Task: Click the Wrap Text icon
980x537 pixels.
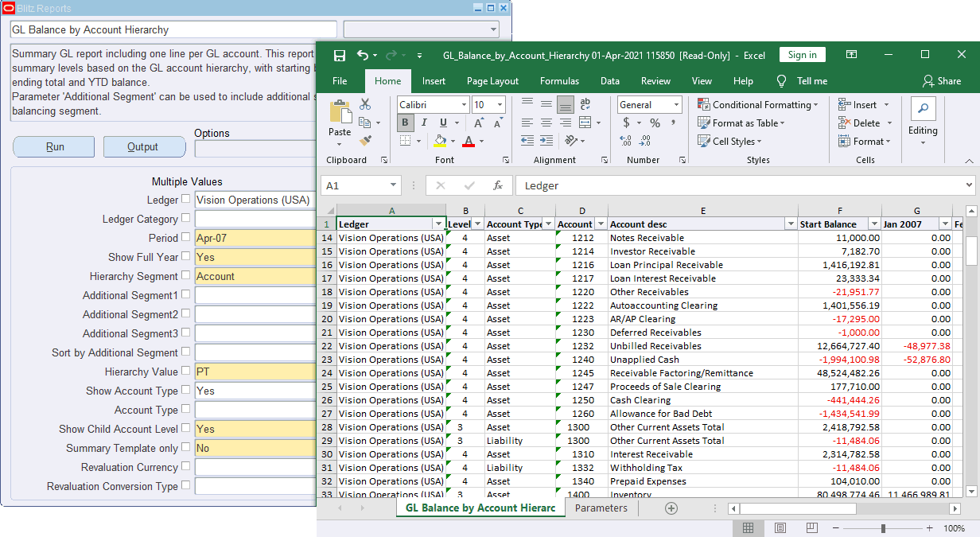Action: click(585, 104)
